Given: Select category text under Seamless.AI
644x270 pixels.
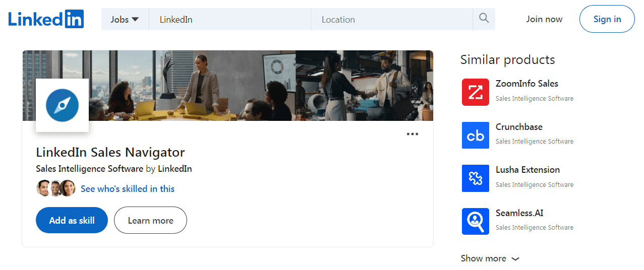Looking at the screenshot, I should [x=535, y=228].
